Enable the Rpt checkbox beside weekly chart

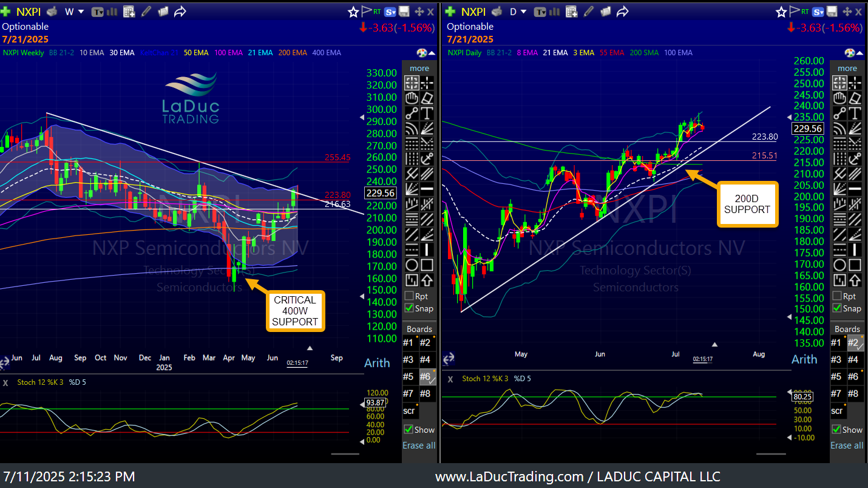pos(410,296)
